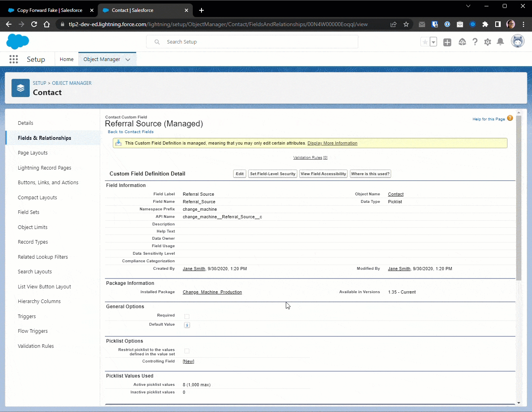Reload the page in the browser

[x=34, y=24]
